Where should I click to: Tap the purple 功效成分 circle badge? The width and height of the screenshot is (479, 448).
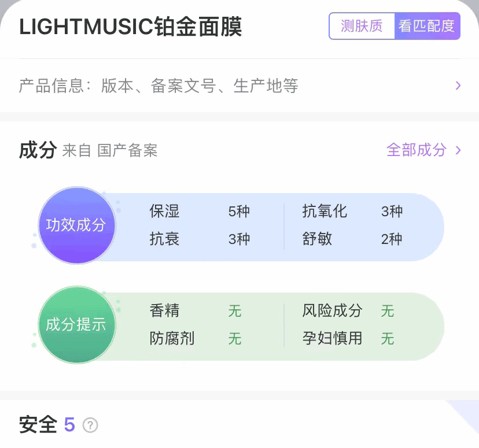coord(76,225)
